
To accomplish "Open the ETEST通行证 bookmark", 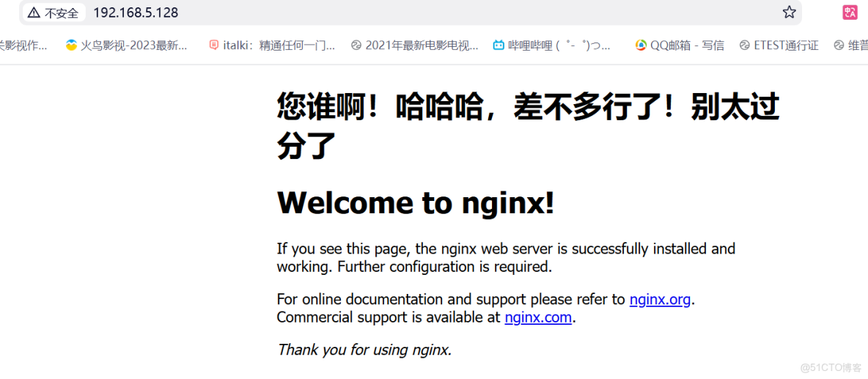I will 779,45.
